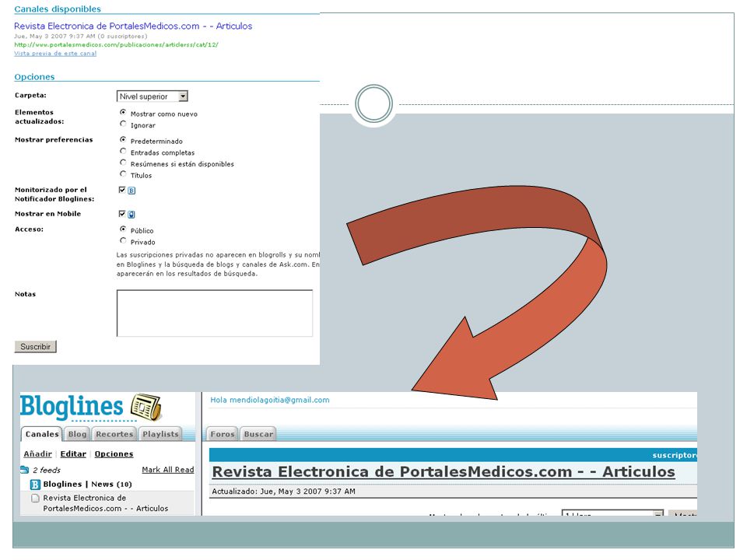Click the Bloglines newspaper logo icon
Viewport: 747px width, 560px height.
click(x=147, y=407)
